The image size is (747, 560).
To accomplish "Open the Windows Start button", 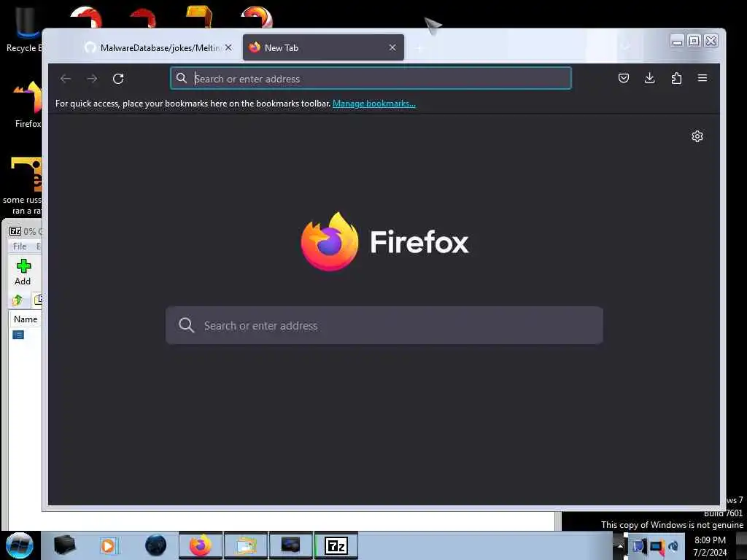I will point(19,545).
